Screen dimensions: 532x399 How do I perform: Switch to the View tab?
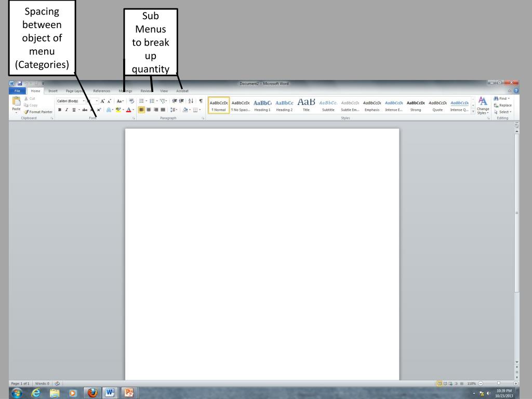(x=164, y=91)
